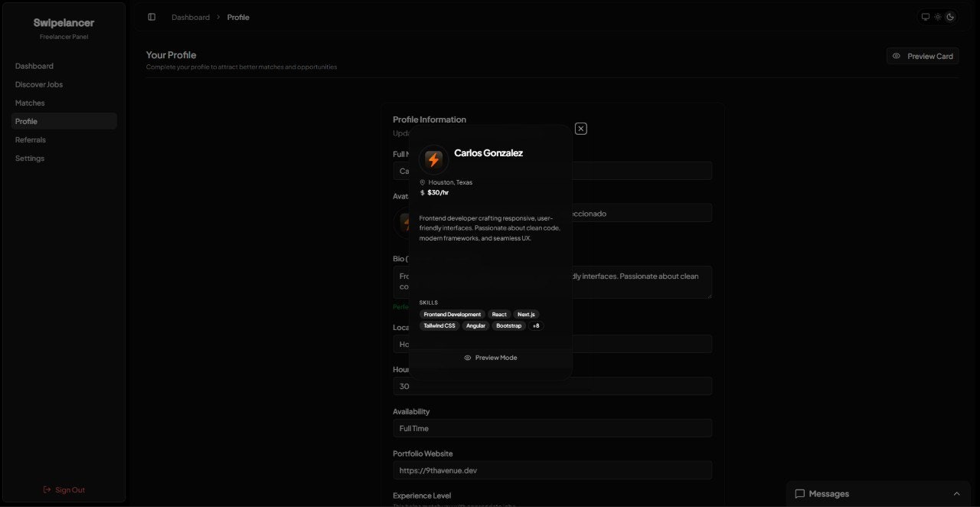Viewport: 980px width, 507px height.
Task: Click the eye icon next to Preview Mode
Action: tap(467, 357)
